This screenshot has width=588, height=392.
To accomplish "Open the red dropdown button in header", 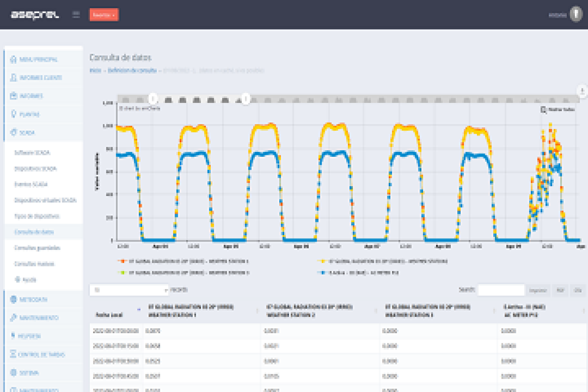I will pos(104,15).
